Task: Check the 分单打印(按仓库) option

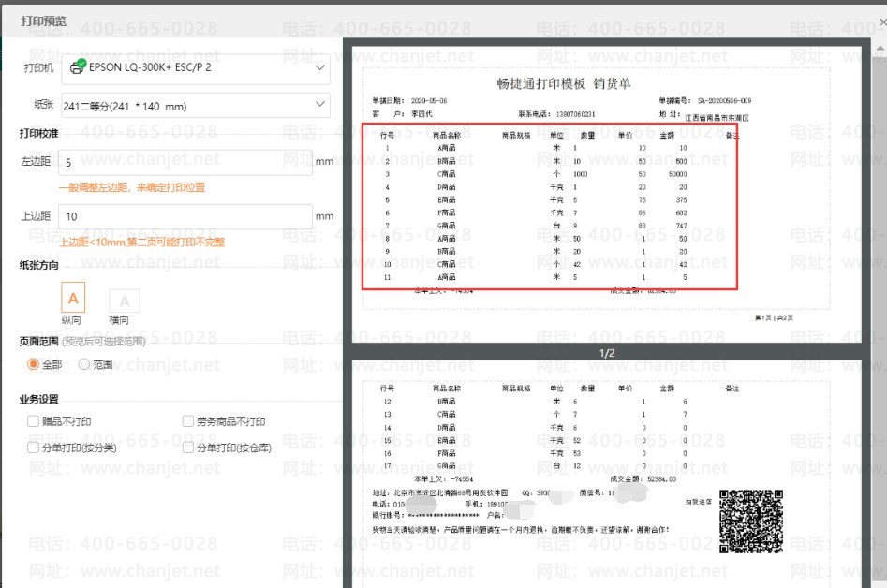Action: coord(188,448)
